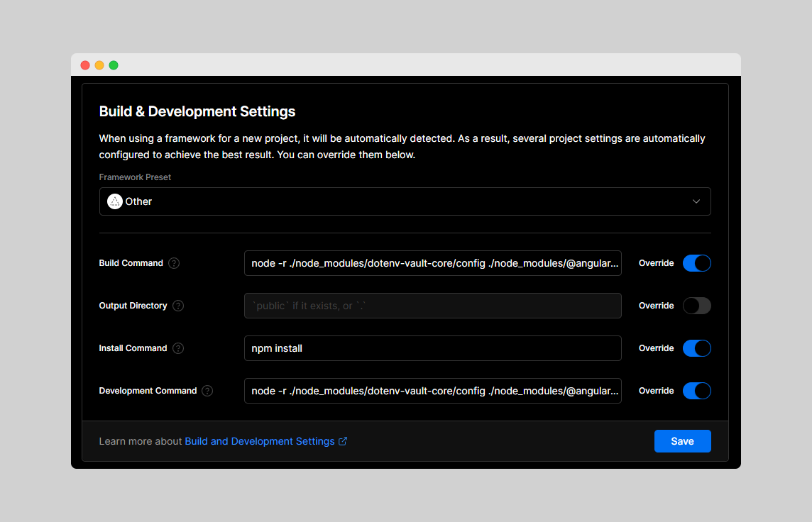Click the Build Command label text
The height and width of the screenshot is (522, 812).
(x=131, y=263)
